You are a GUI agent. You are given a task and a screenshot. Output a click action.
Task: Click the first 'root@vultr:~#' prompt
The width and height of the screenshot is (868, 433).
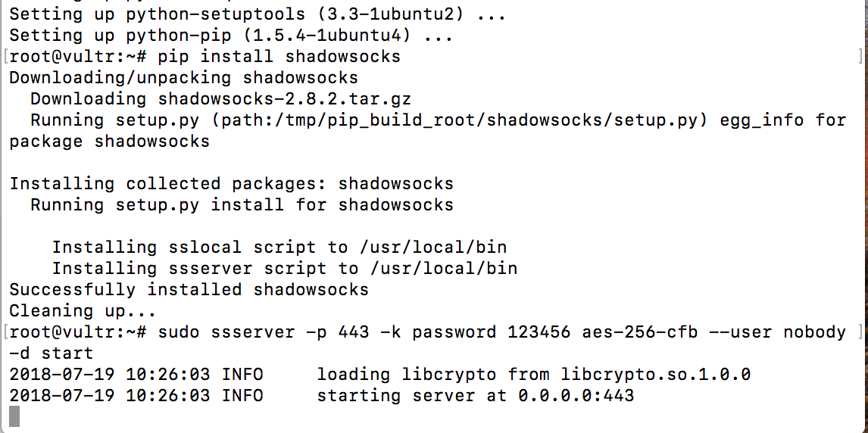click(x=77, y=57)
